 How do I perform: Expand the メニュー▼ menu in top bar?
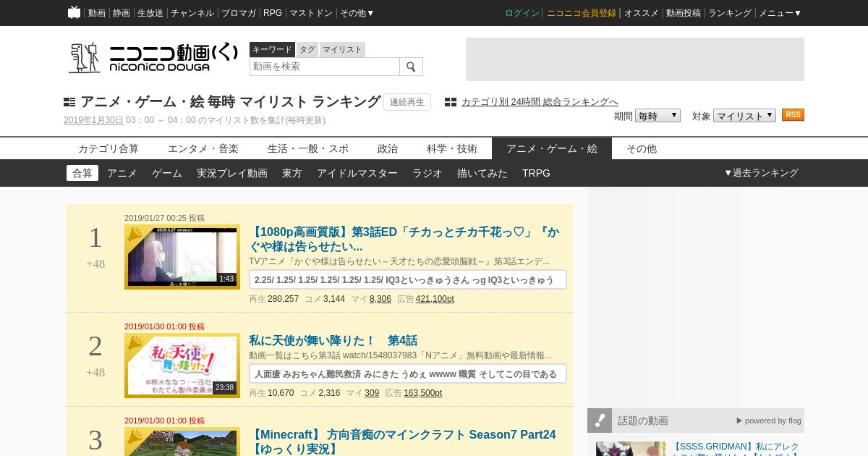pos(780,13)
